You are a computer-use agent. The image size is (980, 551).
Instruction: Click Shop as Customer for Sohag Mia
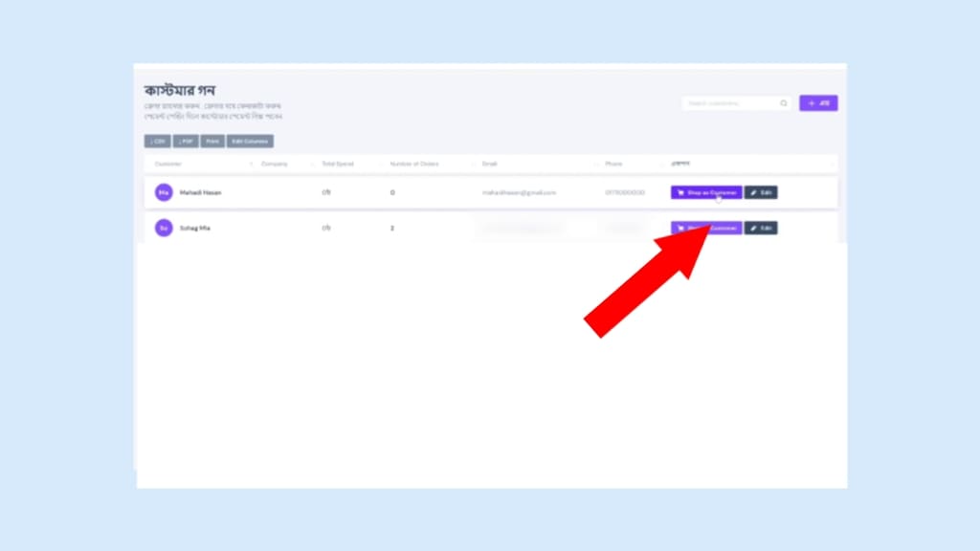[706, 228]
